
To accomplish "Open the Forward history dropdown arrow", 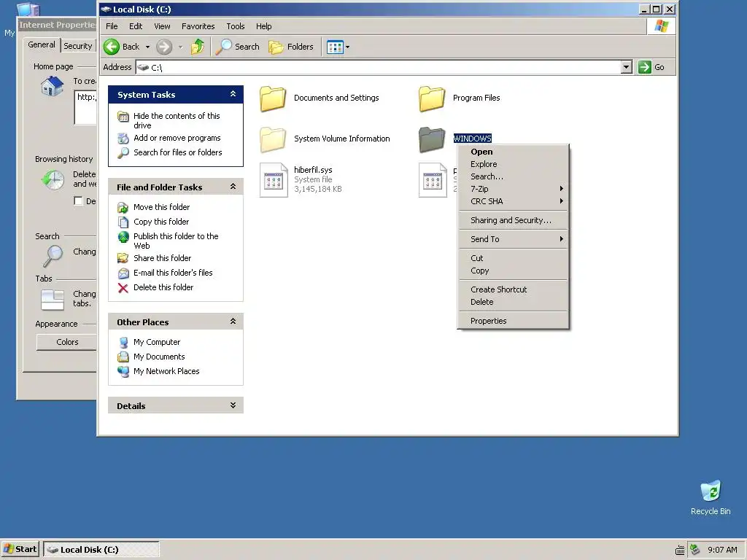I will point(181,47).
